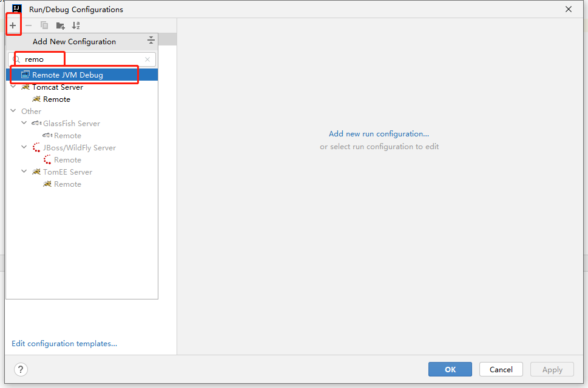Click the Remove Configuration minus icon
This screenshot has width=588, height=388.
29,25
